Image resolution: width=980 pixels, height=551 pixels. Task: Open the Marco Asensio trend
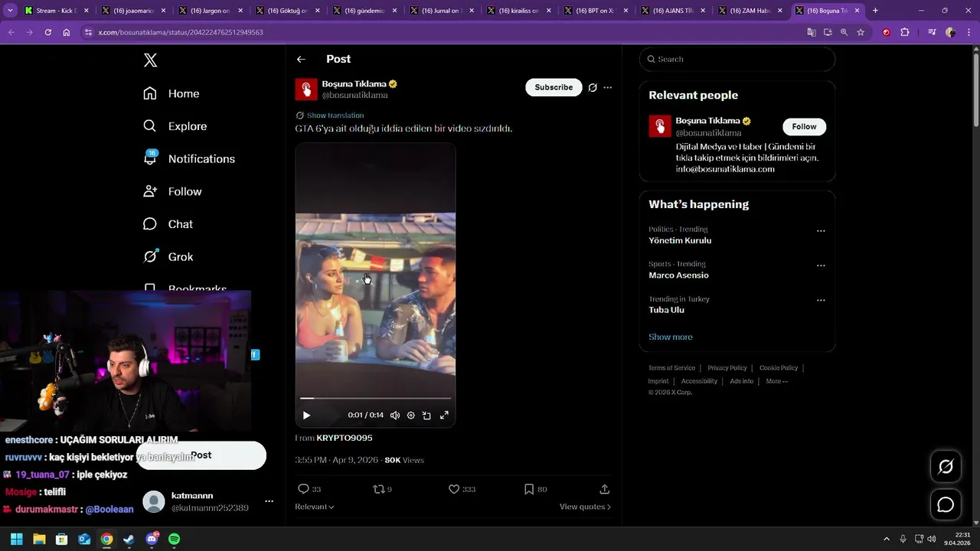point(678,275)
